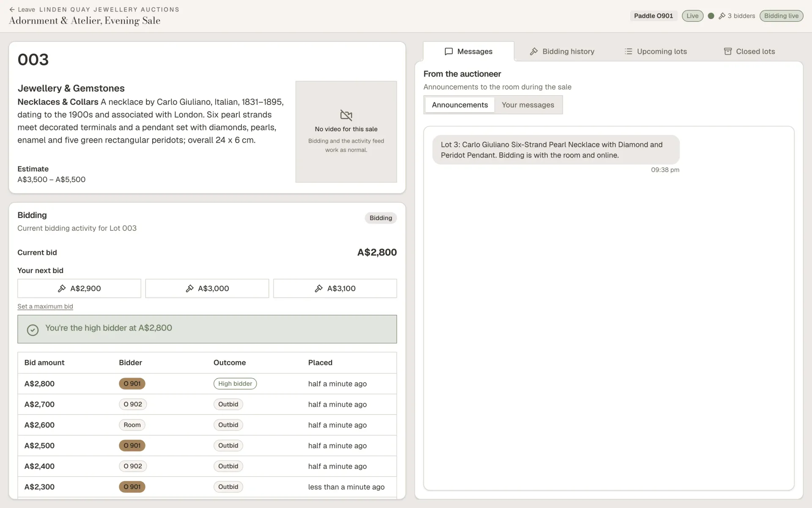
Task: Click the Bidding live status pill
Action: click(x=781, y=16)
